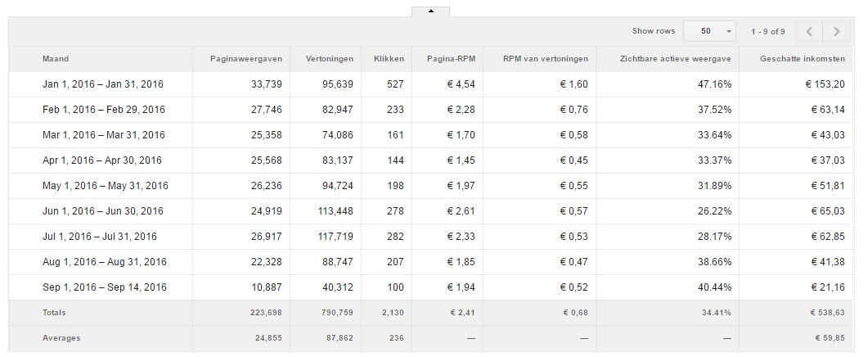Sort by Zichtbare actieve weergave header

tap(676, 59)
